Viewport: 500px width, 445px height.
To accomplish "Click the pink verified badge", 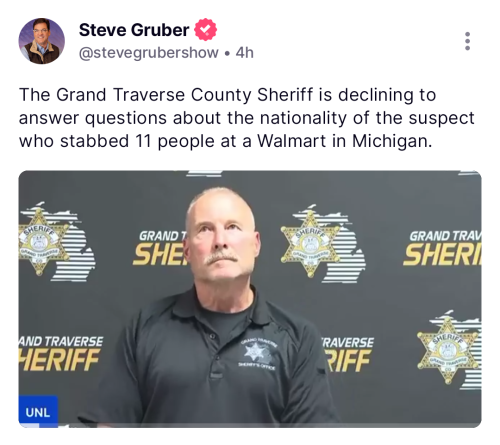I will pos(205,30).
